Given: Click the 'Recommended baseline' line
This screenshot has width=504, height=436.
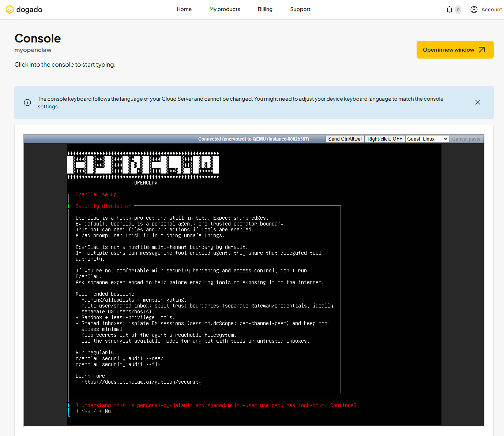Looking at the screenshot, I should tap(105, 294).
